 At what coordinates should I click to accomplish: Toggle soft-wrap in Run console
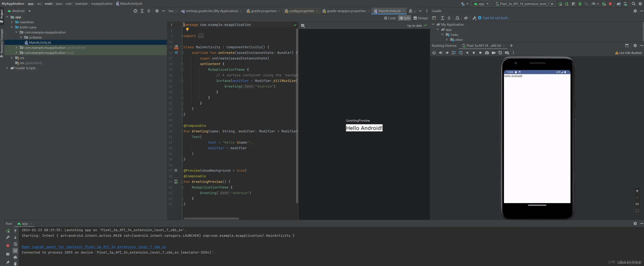tap(15, 244)
